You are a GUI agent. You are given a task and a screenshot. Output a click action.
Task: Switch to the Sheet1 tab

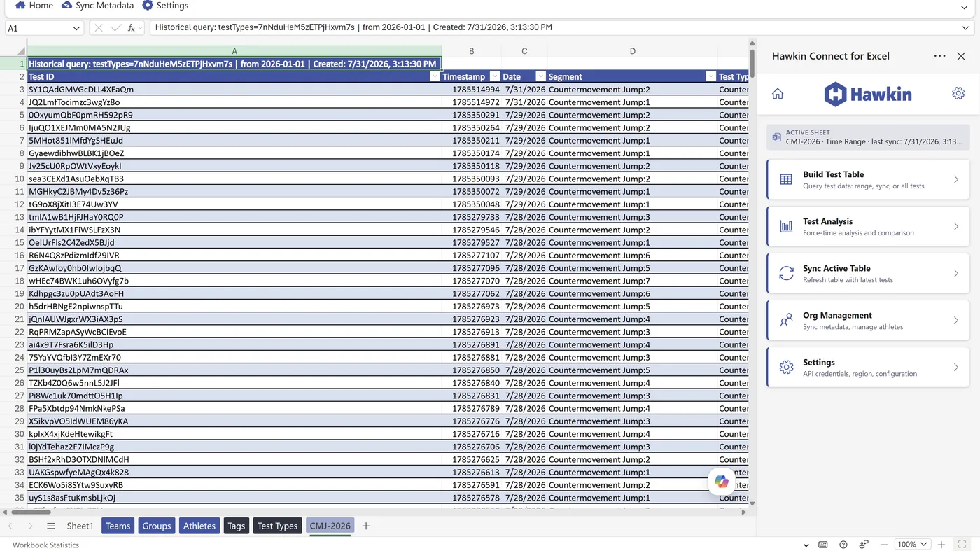[80, 526]
